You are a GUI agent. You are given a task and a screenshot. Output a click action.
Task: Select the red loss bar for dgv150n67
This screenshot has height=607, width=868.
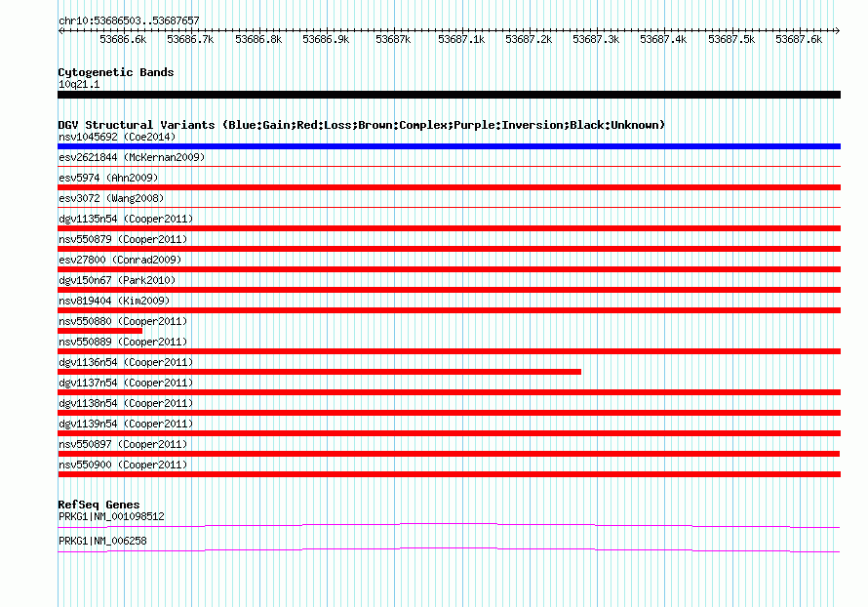pyautogui.click(x=449, y=290)
